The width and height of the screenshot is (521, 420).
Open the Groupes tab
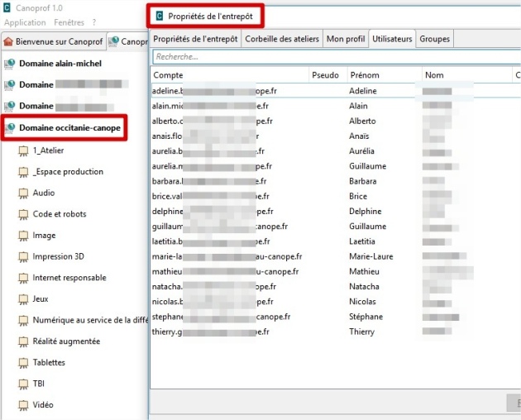coord(435,39)
